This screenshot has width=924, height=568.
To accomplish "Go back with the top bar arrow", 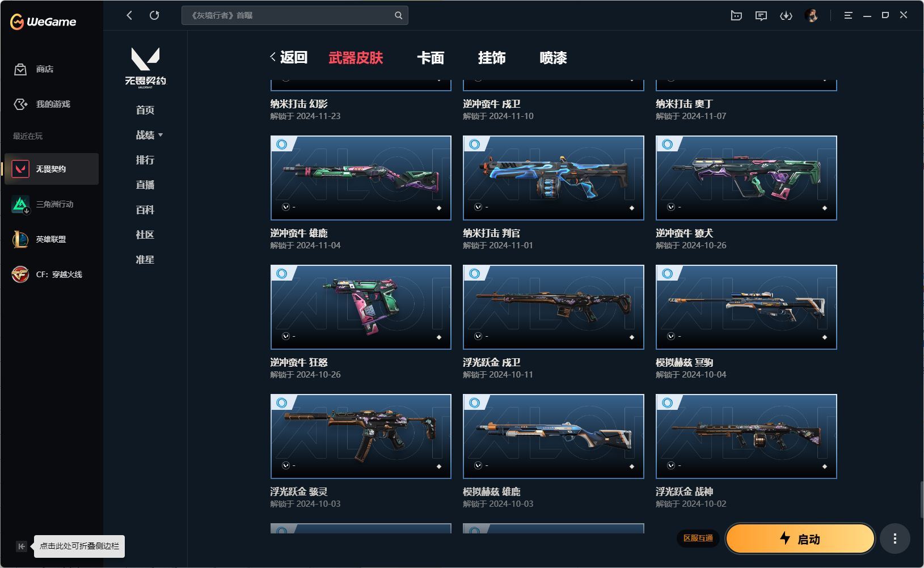I will (129, 15).
